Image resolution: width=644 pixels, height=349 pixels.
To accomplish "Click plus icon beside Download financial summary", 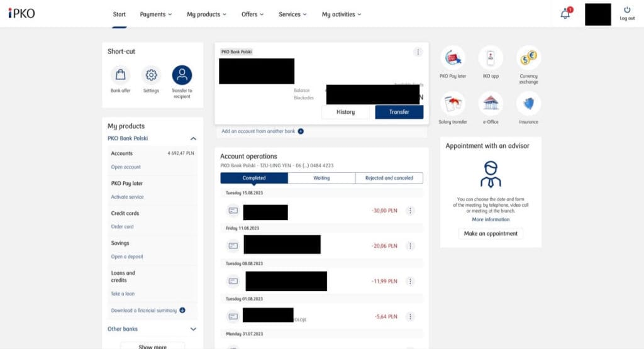I will point(182,311).
